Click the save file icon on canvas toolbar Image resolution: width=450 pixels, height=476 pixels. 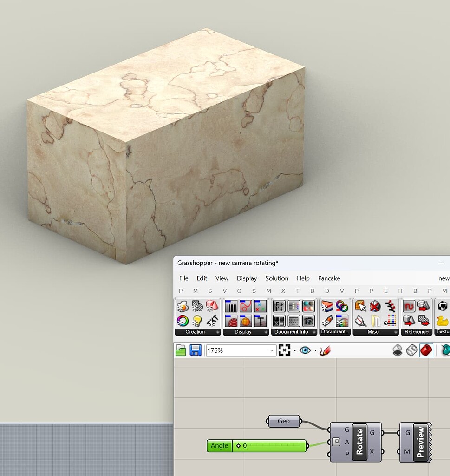point(195,350)
